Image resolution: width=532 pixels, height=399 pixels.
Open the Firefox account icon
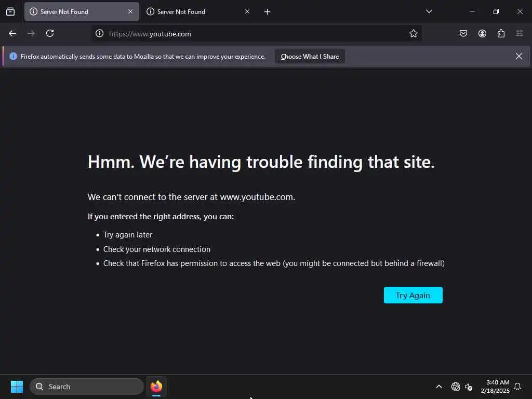(482, 33)
